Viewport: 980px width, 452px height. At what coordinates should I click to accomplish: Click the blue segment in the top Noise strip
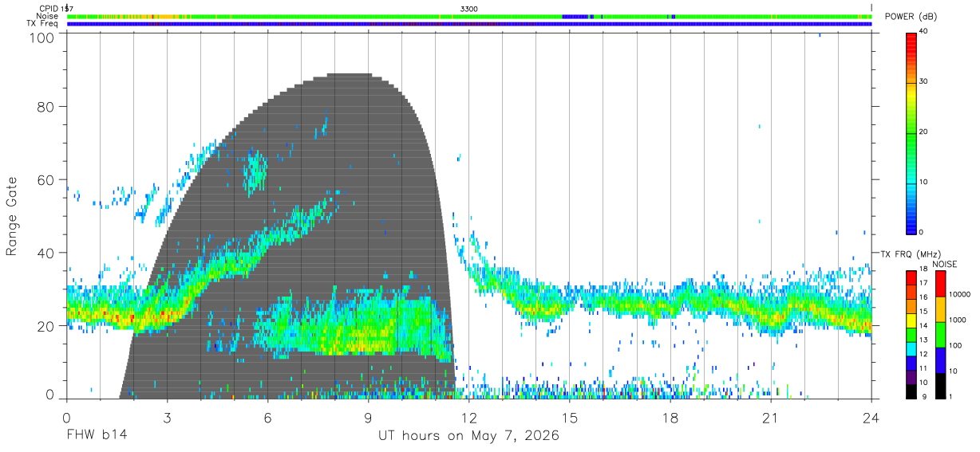(575, 16)
